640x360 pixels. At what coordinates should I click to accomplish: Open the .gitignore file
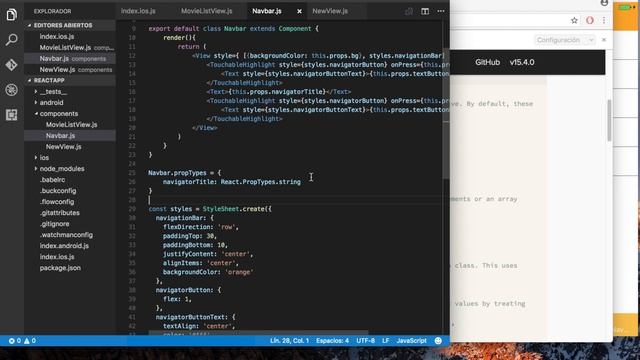[x=54, y=224]
